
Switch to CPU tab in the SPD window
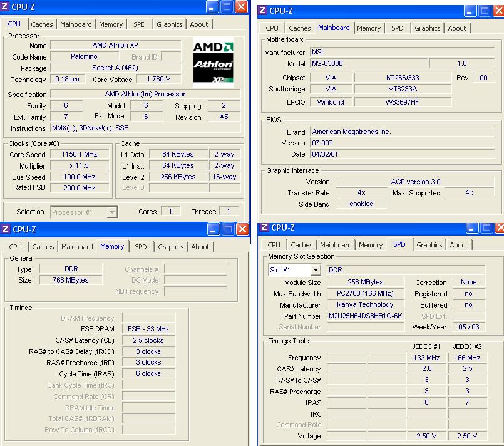pos(274,245)
